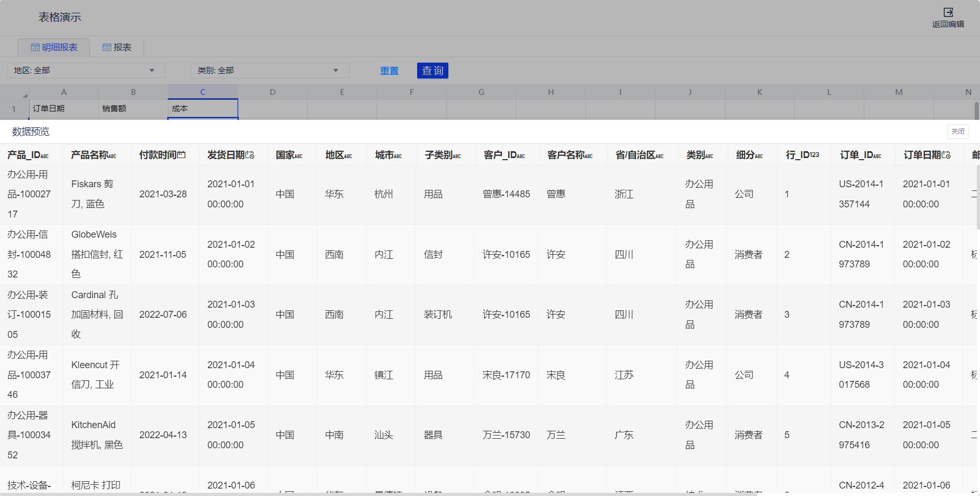Select cell C1 containing 成本

[202, 109]
